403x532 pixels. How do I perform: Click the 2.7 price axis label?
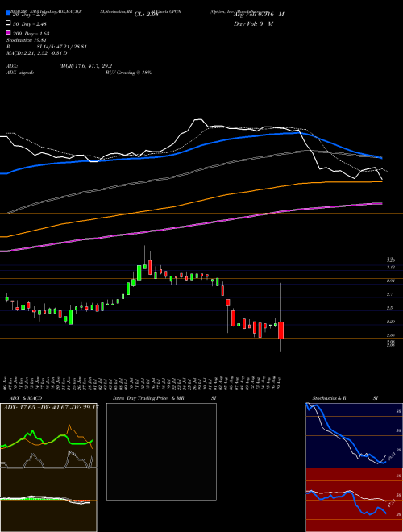pyautogui.click(x=390, y=294)
